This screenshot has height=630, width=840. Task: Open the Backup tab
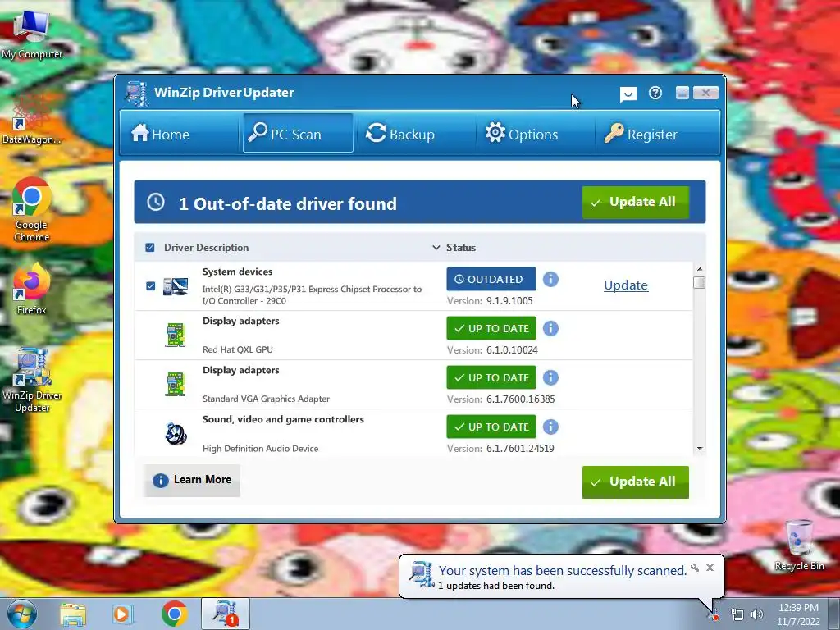(x=400, y=134)
